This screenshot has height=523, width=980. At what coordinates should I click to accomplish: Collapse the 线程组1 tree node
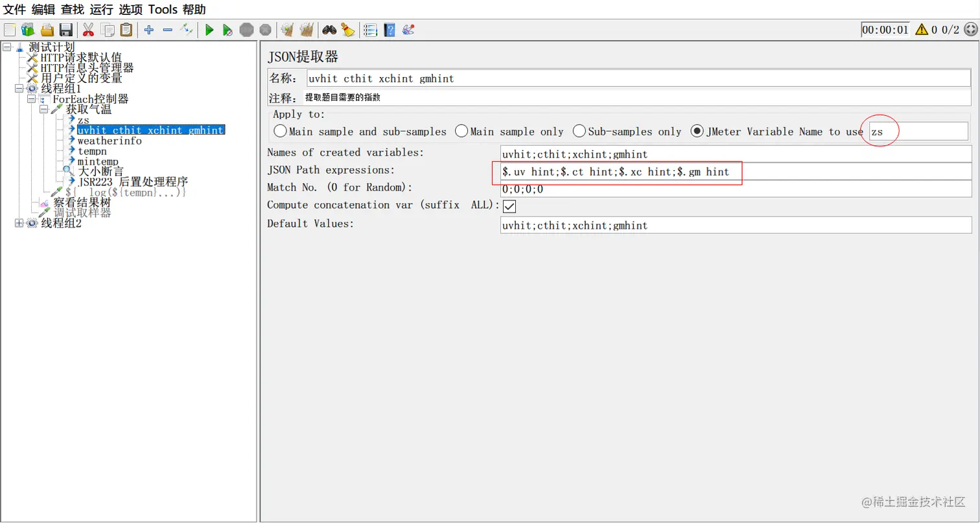pos(19,88)
